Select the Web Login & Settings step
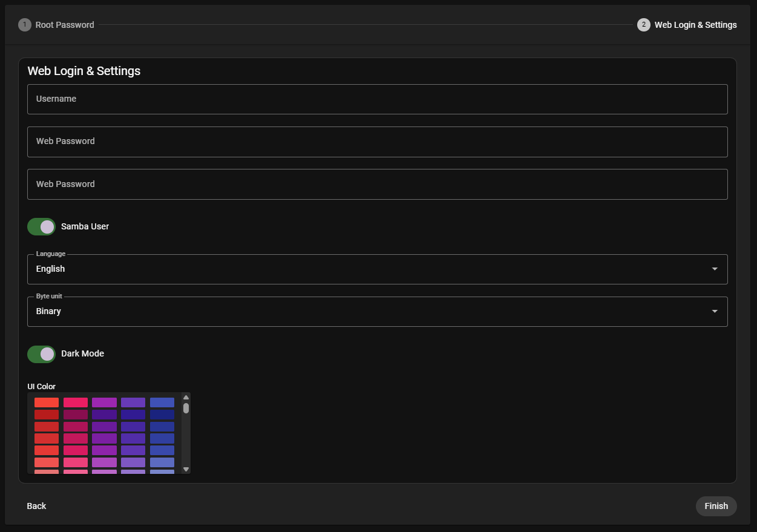The width and height of the screenshot is (757, 532). point(687,25)
